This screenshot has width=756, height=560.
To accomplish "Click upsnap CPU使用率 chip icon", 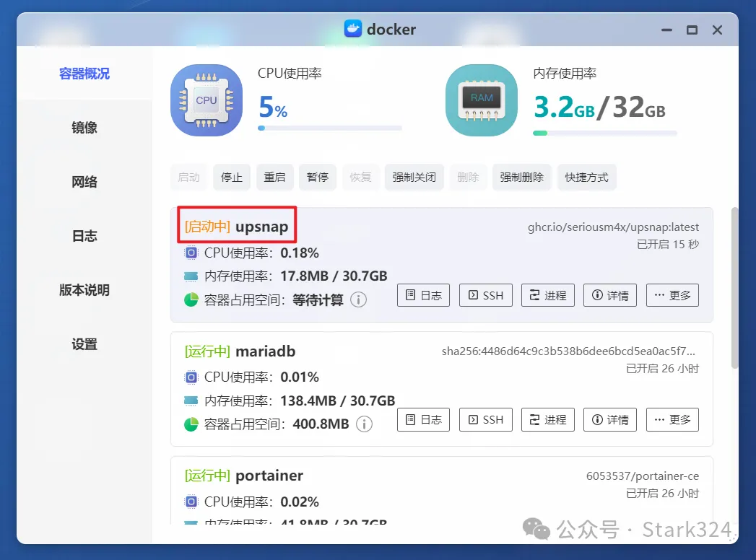I will pos(191,253).
